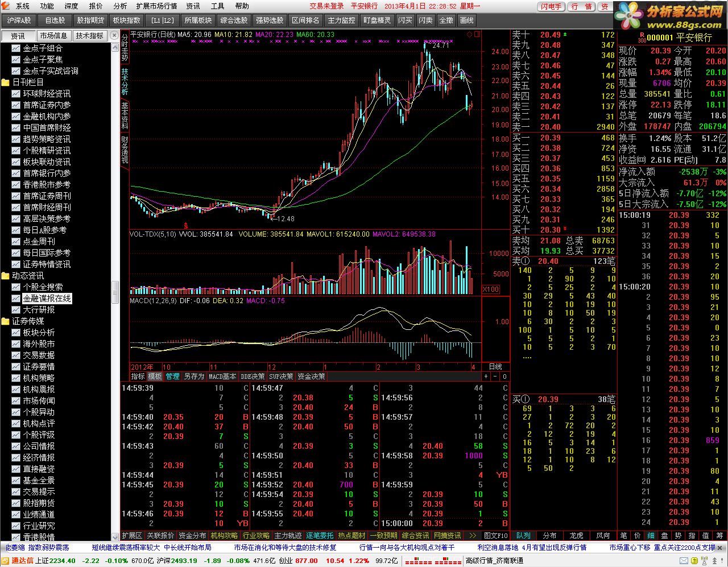728x567 pixels.
Task: Click the 交易未登录 status text
Action: click(326, 6)
